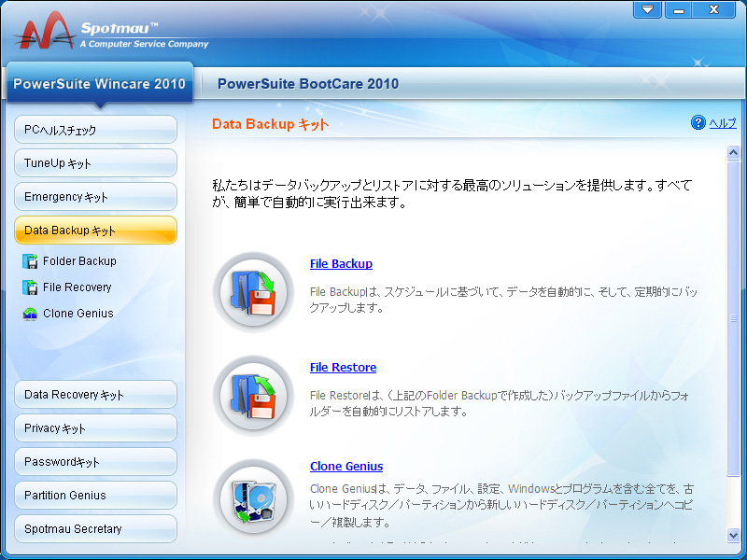This screenshot has width=747, height=560.
Task: Click the File Recovery sidebar icon
Action: click(30, 287)
